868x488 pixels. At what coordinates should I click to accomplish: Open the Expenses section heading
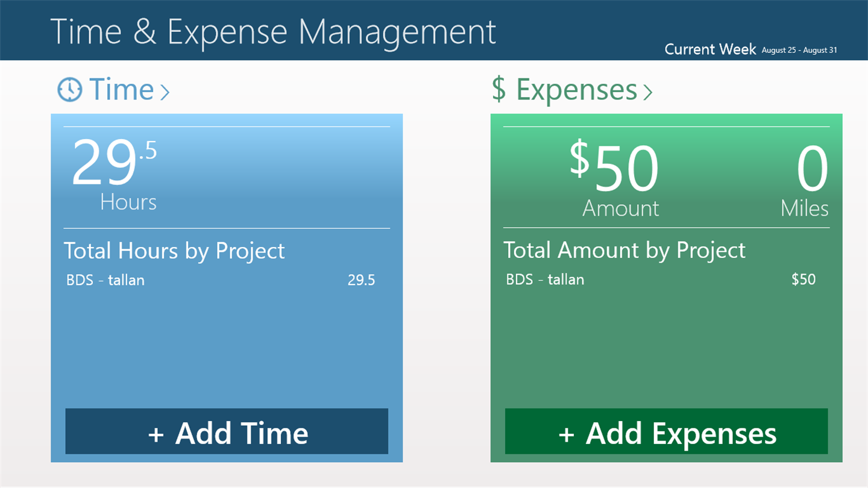pyautogui.click(x=576, y=90)
